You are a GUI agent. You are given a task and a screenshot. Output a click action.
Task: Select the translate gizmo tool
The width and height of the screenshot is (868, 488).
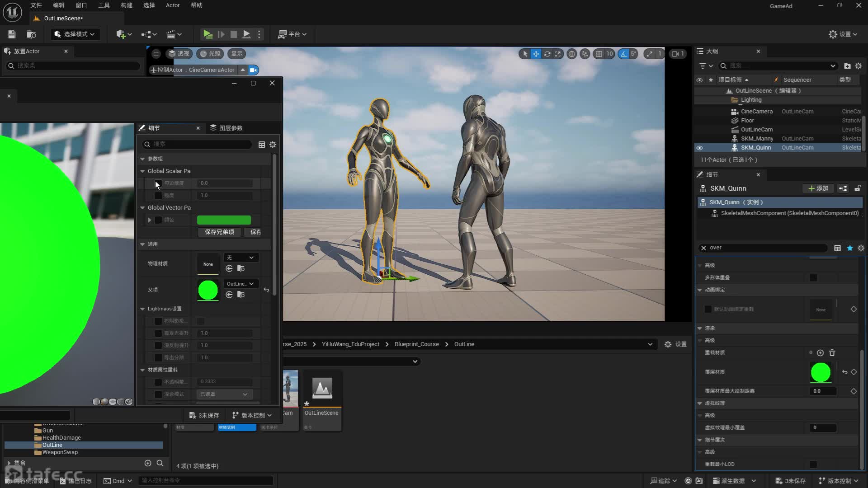pos(536,54)
